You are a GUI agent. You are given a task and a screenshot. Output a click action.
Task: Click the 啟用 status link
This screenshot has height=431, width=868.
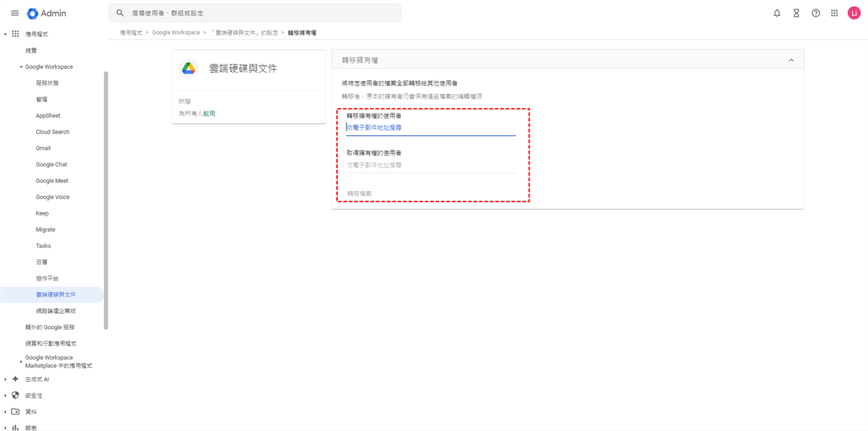tap(209, 114)
